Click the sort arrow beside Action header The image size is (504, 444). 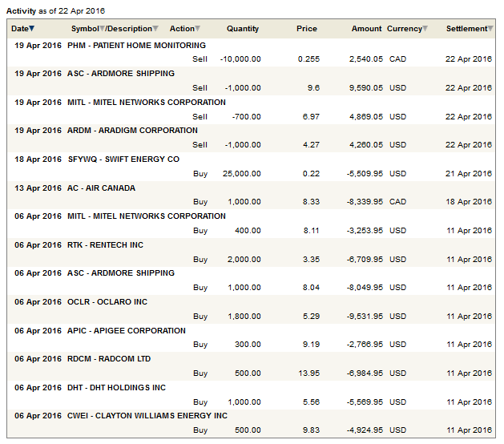pos(198,29)
